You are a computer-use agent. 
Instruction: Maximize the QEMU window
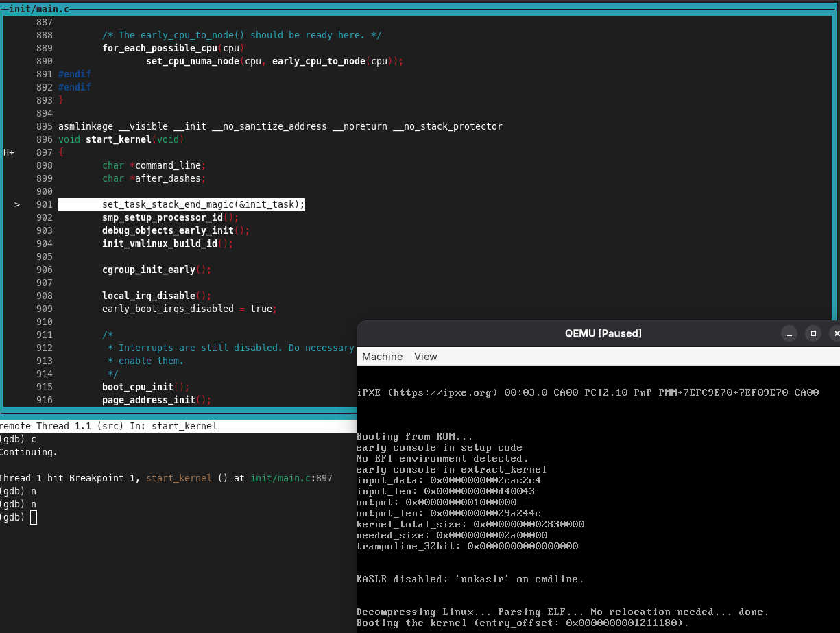coord(813,333)
